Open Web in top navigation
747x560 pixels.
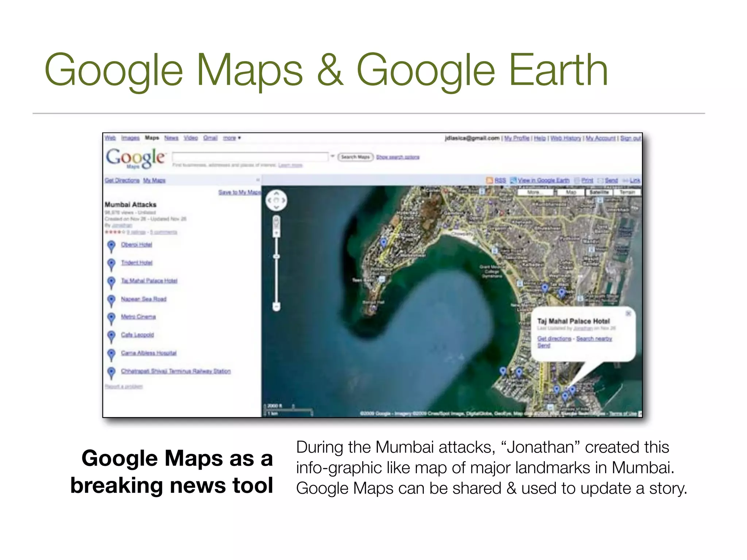110,138
